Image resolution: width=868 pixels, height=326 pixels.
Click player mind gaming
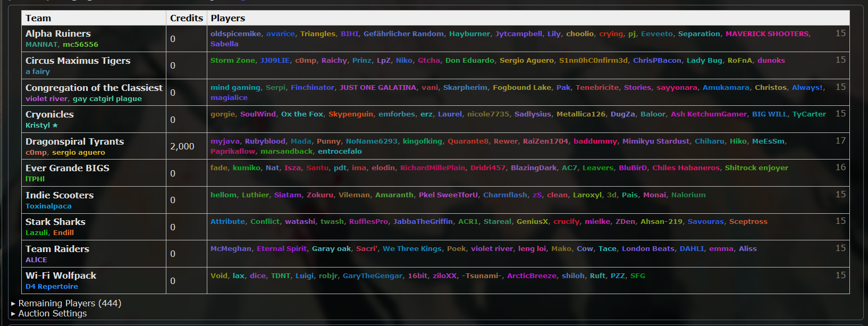235,87
